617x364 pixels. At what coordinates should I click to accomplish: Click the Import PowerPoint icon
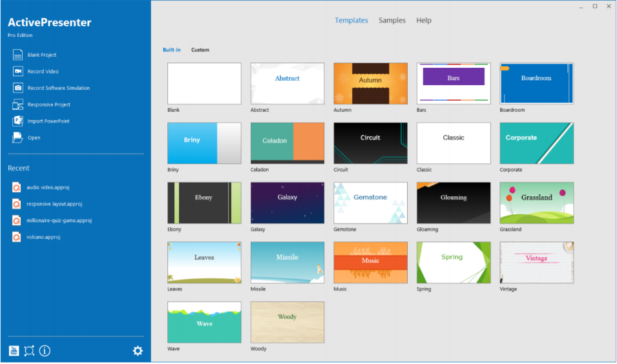17,121
